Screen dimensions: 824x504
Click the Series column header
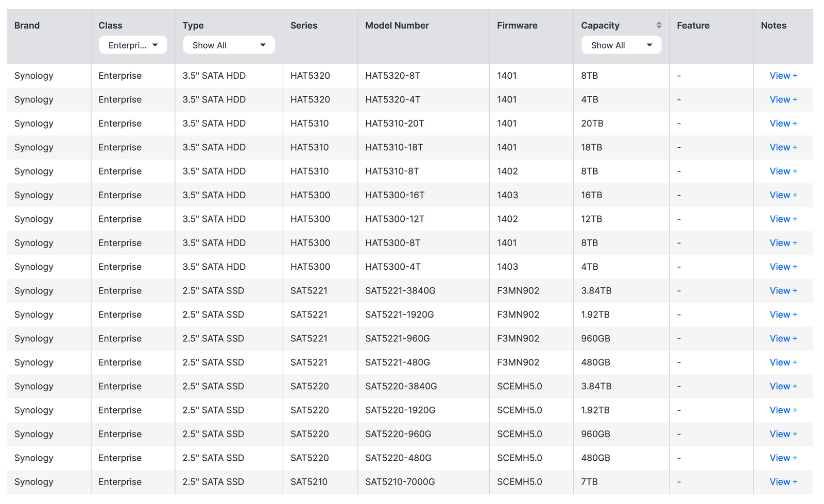[x=304, y=25]
